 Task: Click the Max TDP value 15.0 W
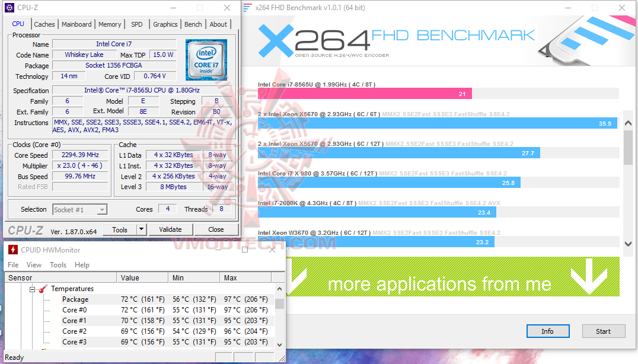point(163,55)
